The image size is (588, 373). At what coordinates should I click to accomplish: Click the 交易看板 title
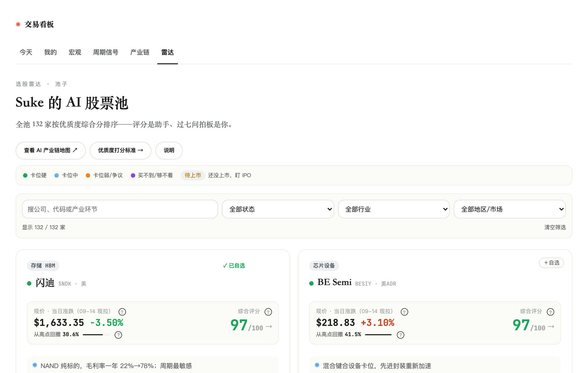point(39,24)
